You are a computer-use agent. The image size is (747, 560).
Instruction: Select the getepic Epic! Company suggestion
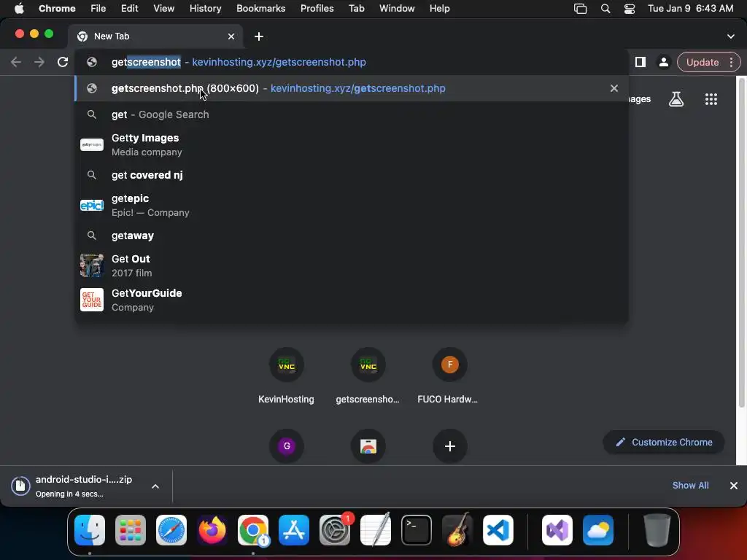pos(352,205)
